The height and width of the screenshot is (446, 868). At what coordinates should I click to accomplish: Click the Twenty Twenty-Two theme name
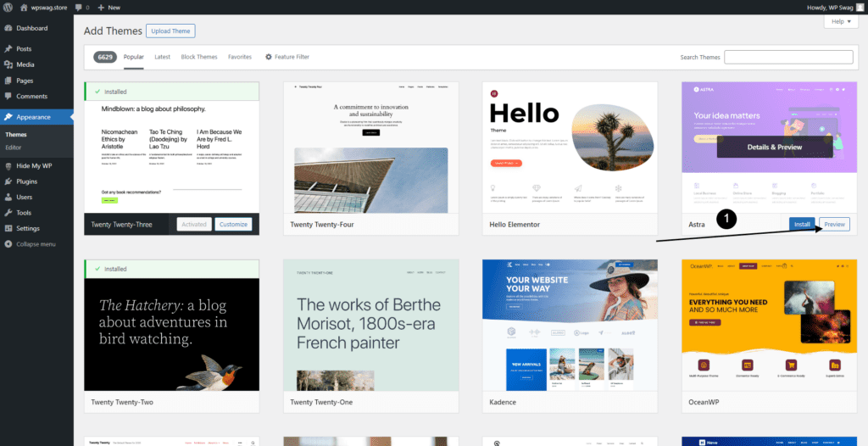click(x=122, y=402)
